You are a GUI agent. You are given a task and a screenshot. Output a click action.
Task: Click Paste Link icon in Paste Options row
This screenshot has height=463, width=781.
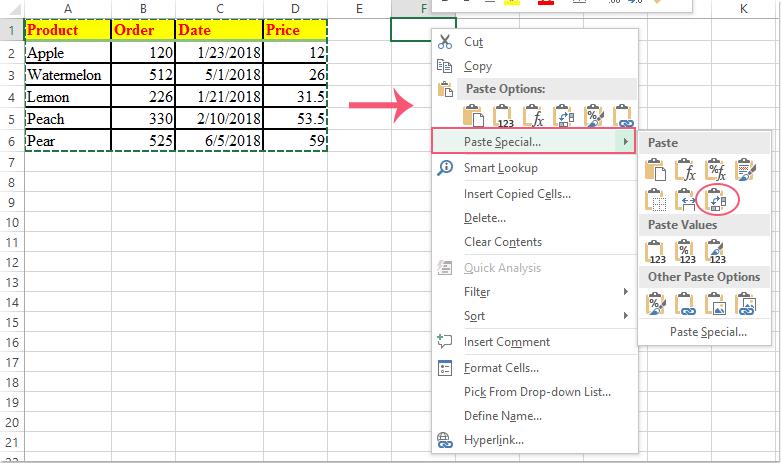pyautogui.click(x=624, y=116)
